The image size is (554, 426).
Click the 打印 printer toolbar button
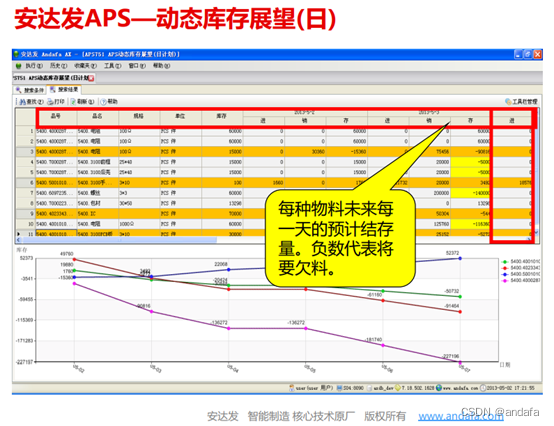click(56, 102)
